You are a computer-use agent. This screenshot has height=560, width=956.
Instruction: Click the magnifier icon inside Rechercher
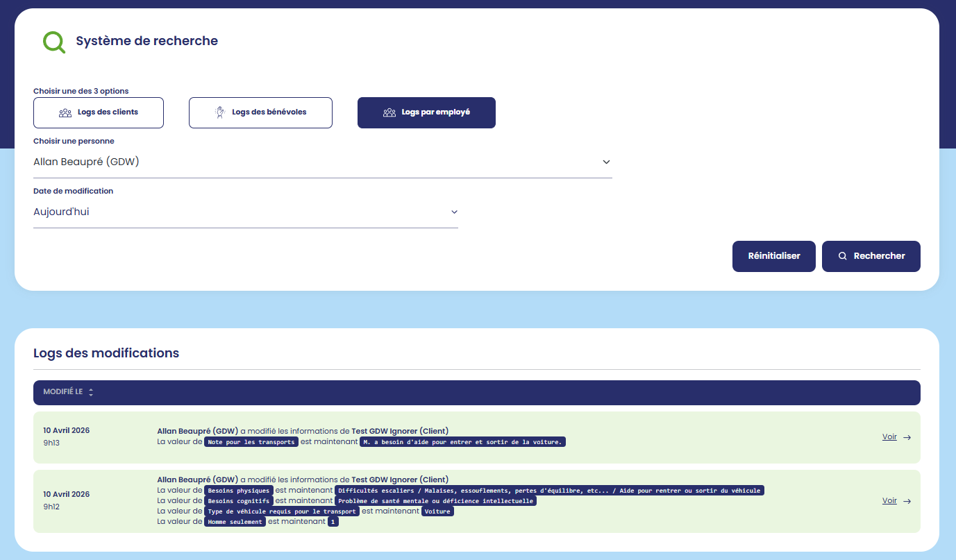tap(842, 256)
